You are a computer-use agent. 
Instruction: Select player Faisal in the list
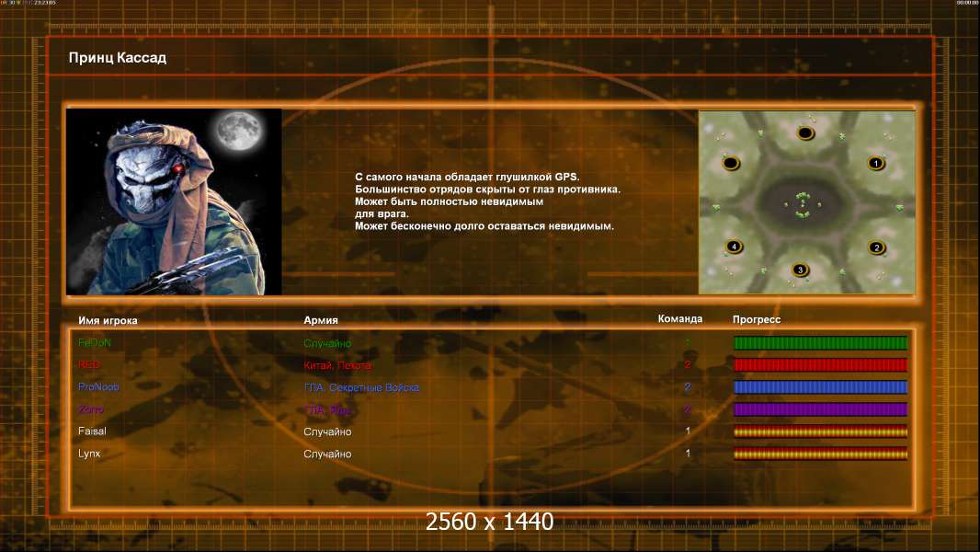[92, 431]
